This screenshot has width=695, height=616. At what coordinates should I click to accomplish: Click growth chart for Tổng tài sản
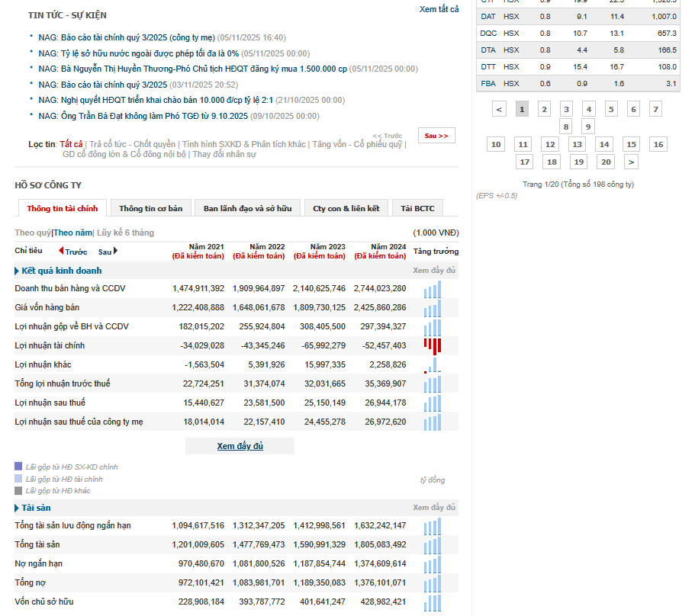click(x=433, y=546)
